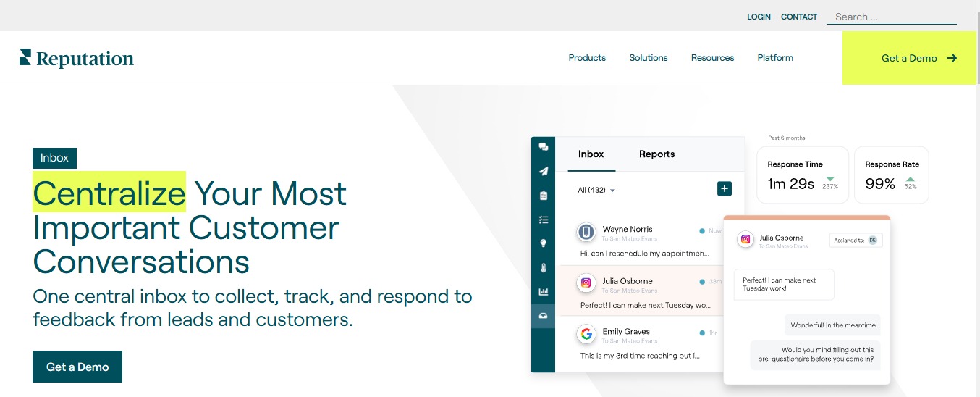This screenshot has width=980, height=397.
Task: Click the Reputation logo
Action: tap(77, 58)
